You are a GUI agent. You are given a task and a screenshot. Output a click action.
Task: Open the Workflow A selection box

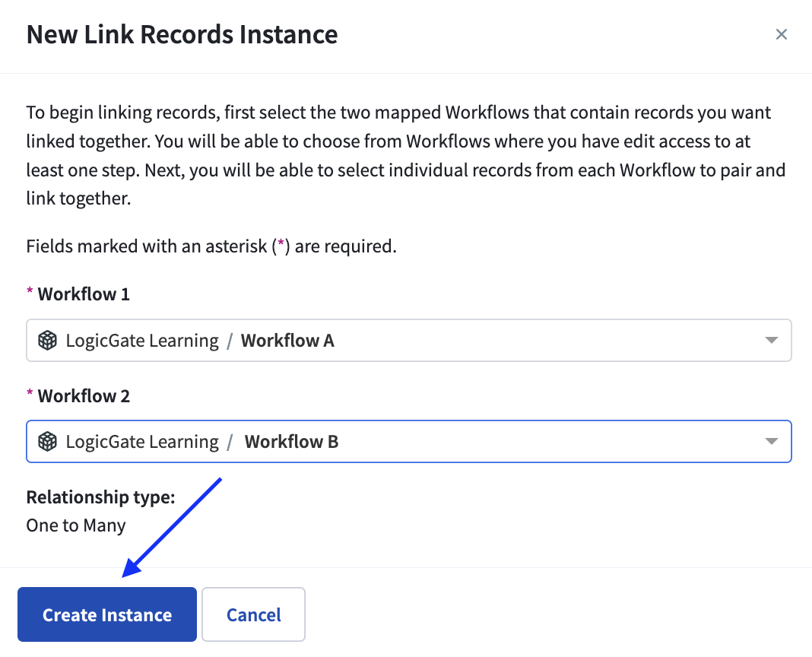[x=408, y=341]
